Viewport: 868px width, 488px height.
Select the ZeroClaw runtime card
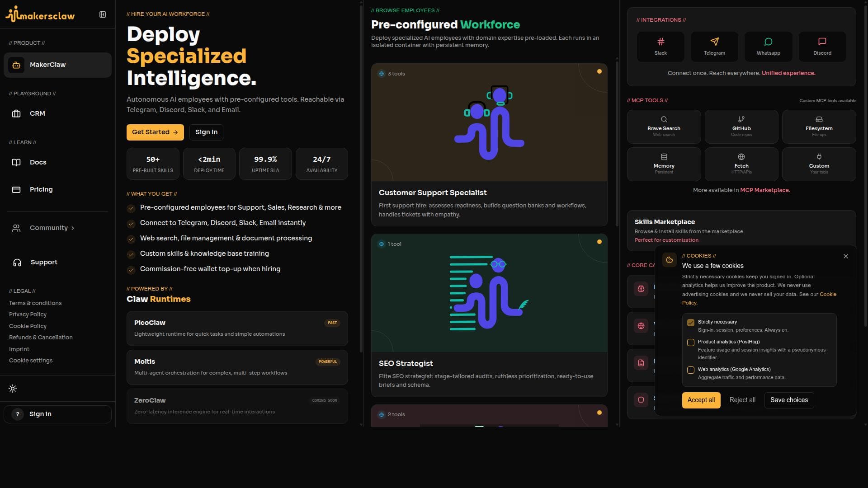237,406
